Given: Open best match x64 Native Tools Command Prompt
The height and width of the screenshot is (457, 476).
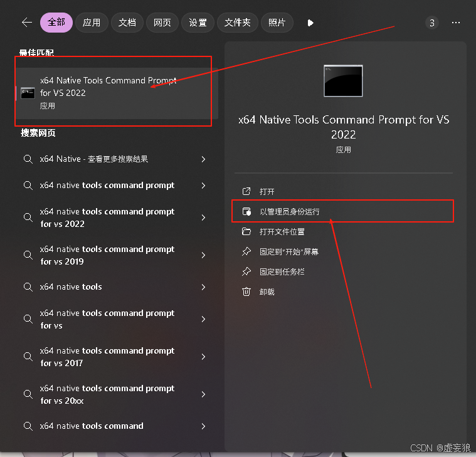Looking at the screenshot, I should tap(117, 93).
